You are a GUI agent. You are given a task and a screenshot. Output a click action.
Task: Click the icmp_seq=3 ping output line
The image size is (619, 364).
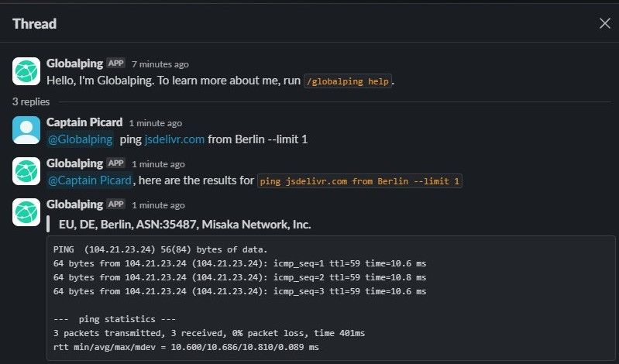(239, 291)
